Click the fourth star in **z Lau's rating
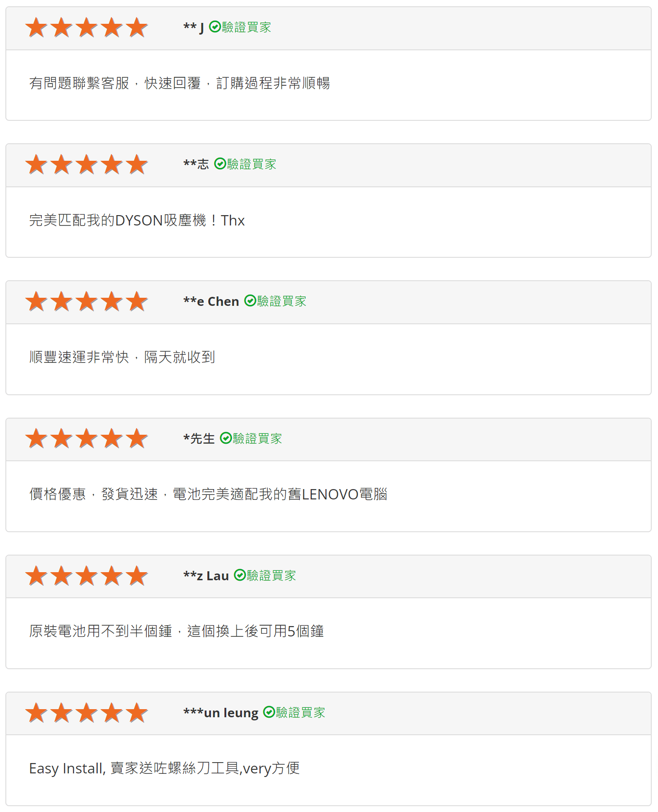The height and width of the screenshot is (812, 658). point(112,575)
